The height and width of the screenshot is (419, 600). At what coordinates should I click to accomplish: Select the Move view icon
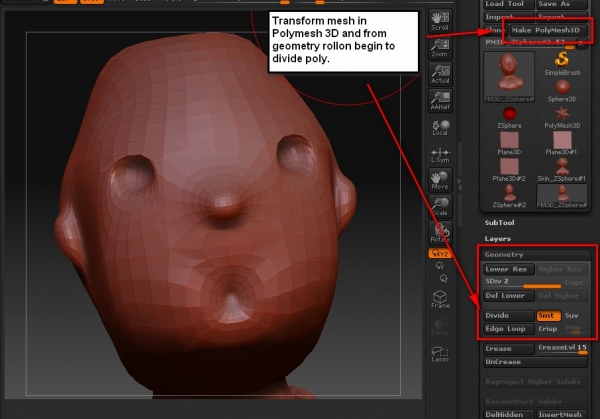(x=440, y=180)
